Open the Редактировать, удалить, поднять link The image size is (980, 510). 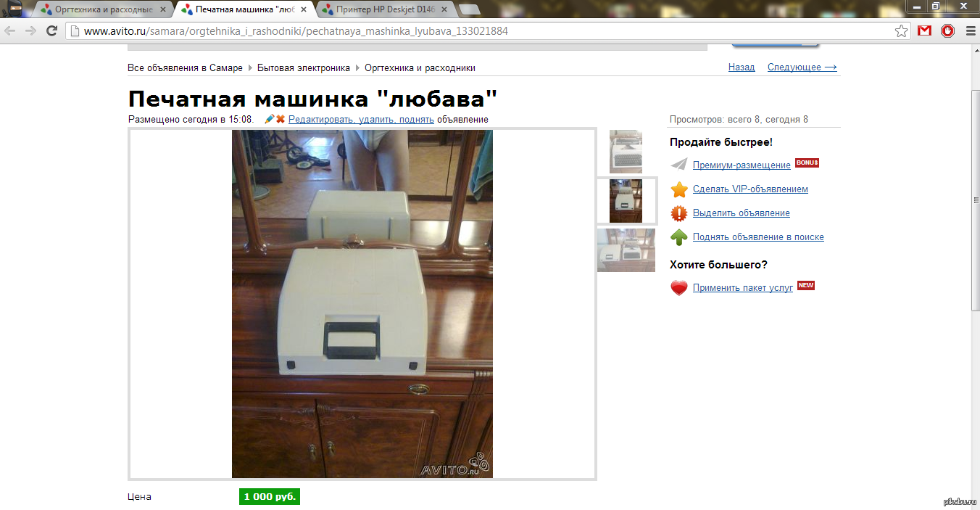pos(361,120)
